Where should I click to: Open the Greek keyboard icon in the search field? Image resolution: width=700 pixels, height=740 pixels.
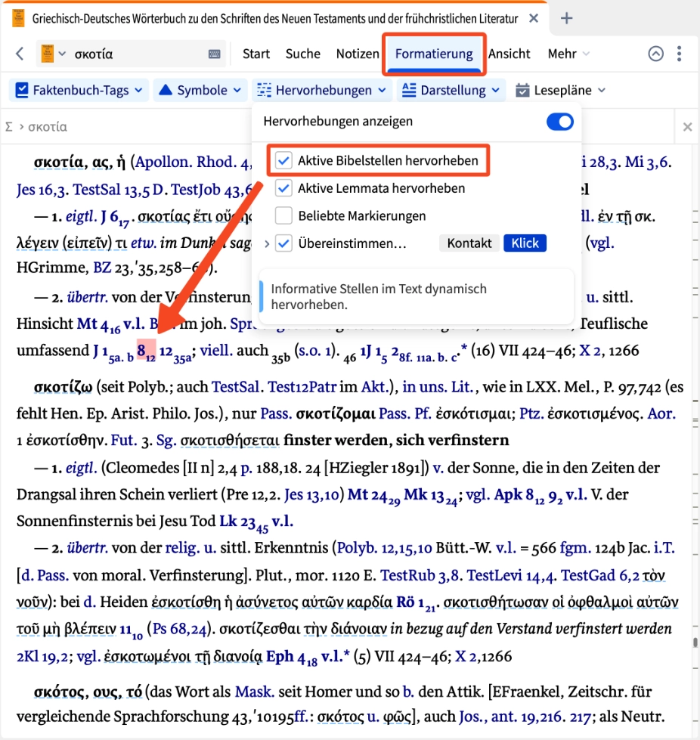[214, 54]
